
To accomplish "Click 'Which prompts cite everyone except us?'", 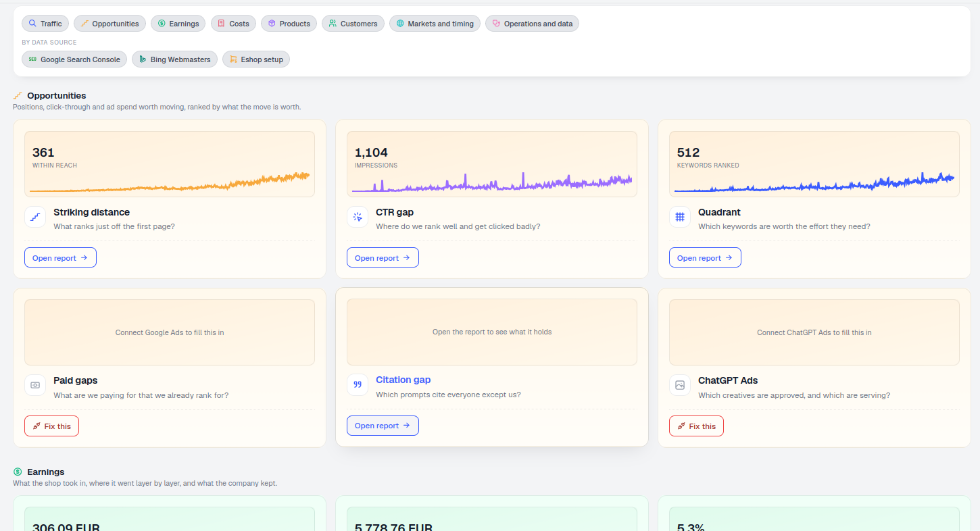I will pyautogui.click(x=448, y=395).
